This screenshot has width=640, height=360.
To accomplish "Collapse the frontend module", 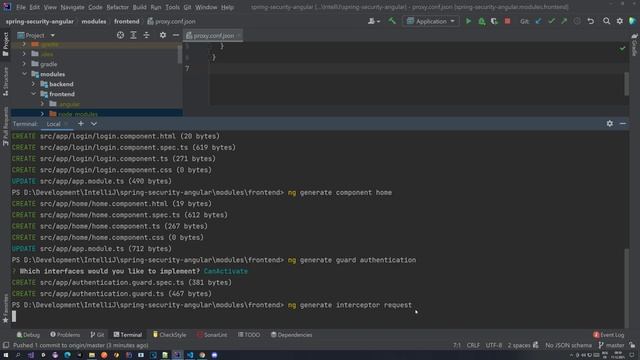I will tap(33, 94).
